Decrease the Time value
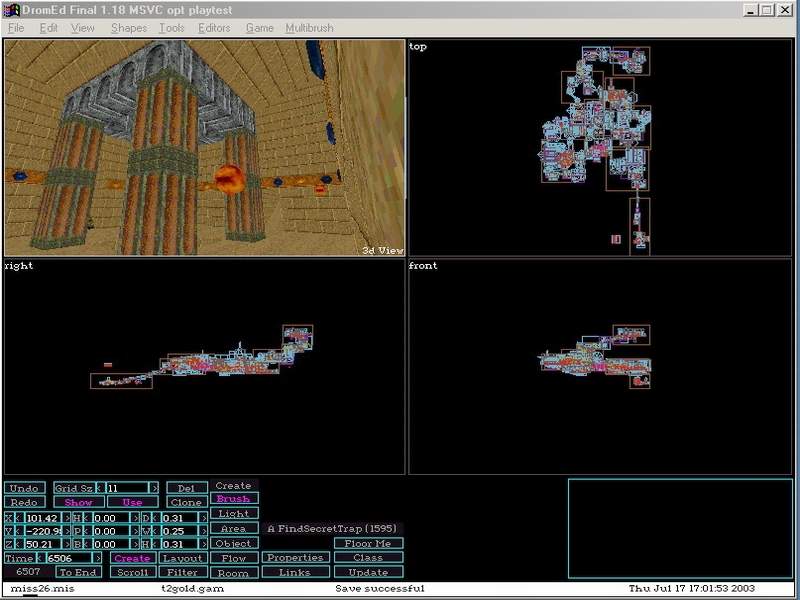The height and width of the screenshot is (600, 800). pyautogui.click(x=42, y=558)
